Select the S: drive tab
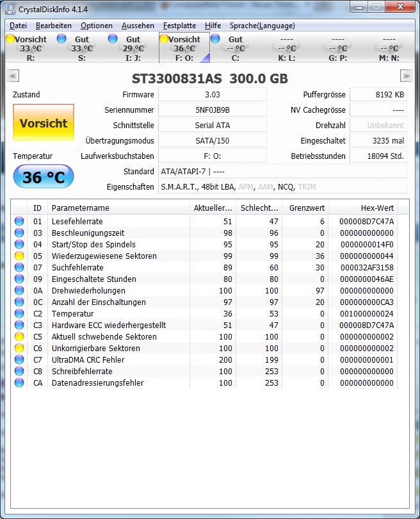The width and height of the screenshot is (420, 519). (x=82, y=48)
